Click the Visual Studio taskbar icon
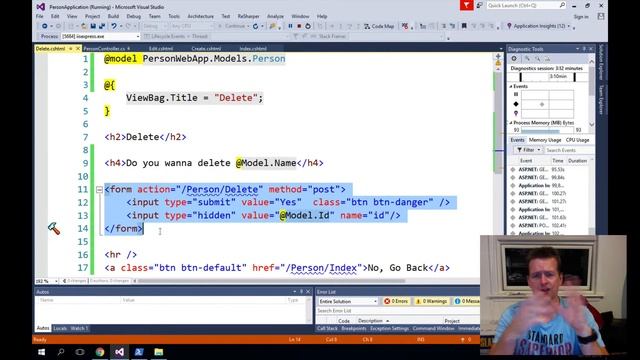Viewport: 640px width, 360px height. [x=119, y=352]
